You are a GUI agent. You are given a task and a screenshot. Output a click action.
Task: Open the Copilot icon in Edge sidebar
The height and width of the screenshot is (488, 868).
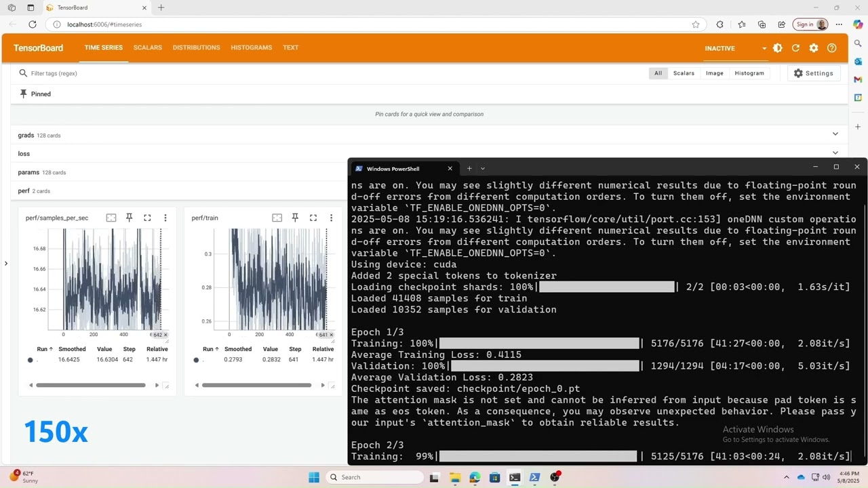858,24
